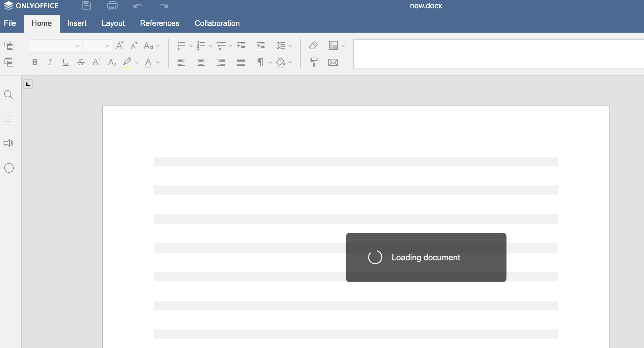644x348 pixels.
Task: Center align the text
Action: pyautogui.click(x=201, y=62)
